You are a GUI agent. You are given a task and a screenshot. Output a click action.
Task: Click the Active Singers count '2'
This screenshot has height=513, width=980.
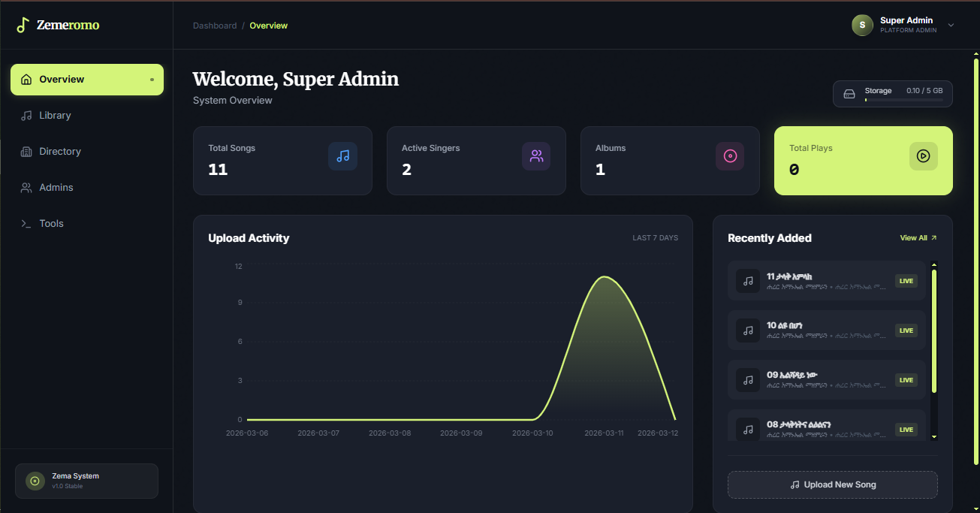tap(407, 170)
